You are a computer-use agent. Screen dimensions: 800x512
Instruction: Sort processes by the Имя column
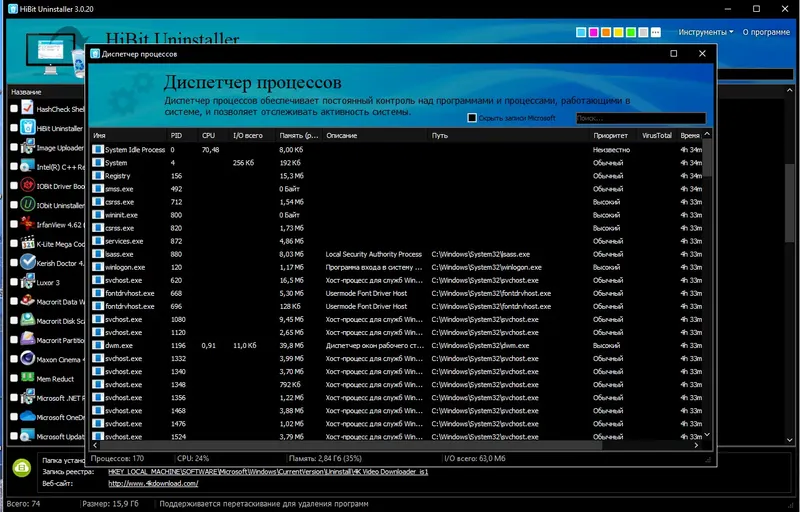(129, 136)
